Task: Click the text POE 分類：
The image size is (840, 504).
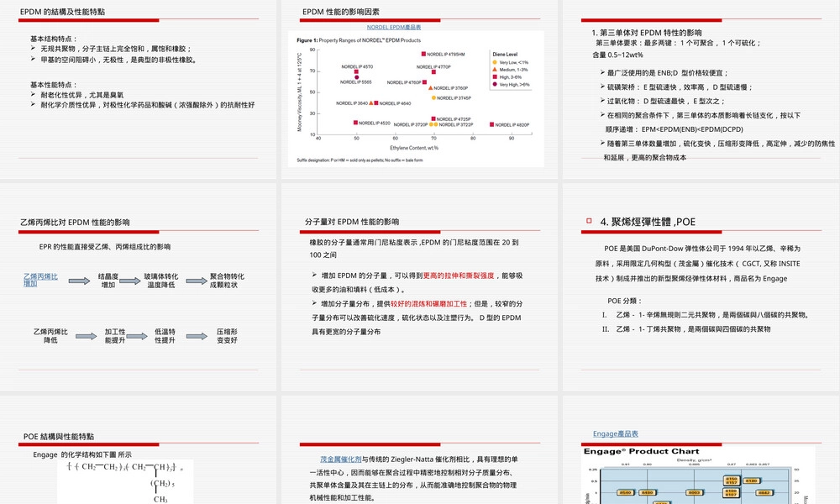Action: (x=625, y=301)
